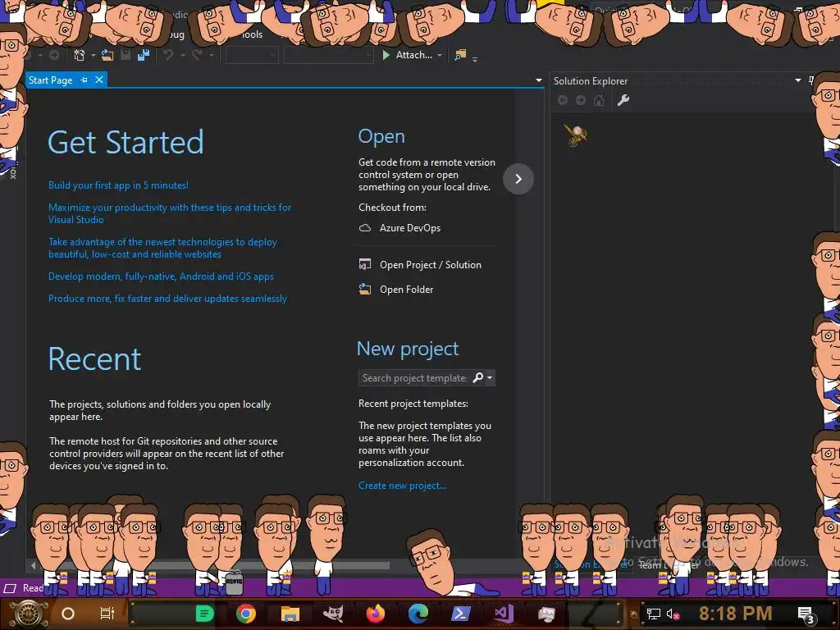Screen dimensions: 840x630
Task: Click the green Attach play button
Action: [x=386, y=55]
